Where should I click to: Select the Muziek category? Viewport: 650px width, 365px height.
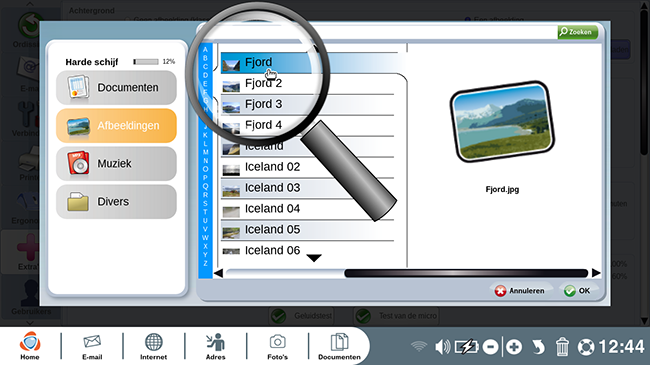point(116,163)
